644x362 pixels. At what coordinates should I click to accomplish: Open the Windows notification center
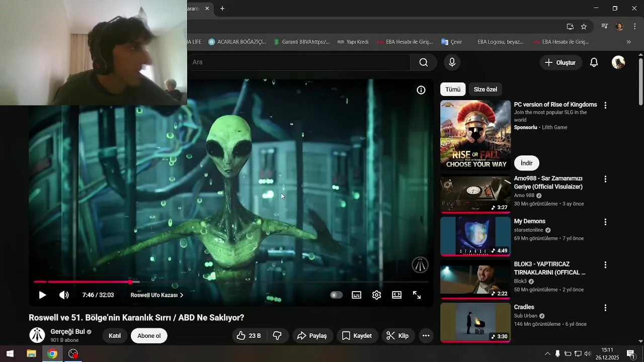click(x=630, y=353)
